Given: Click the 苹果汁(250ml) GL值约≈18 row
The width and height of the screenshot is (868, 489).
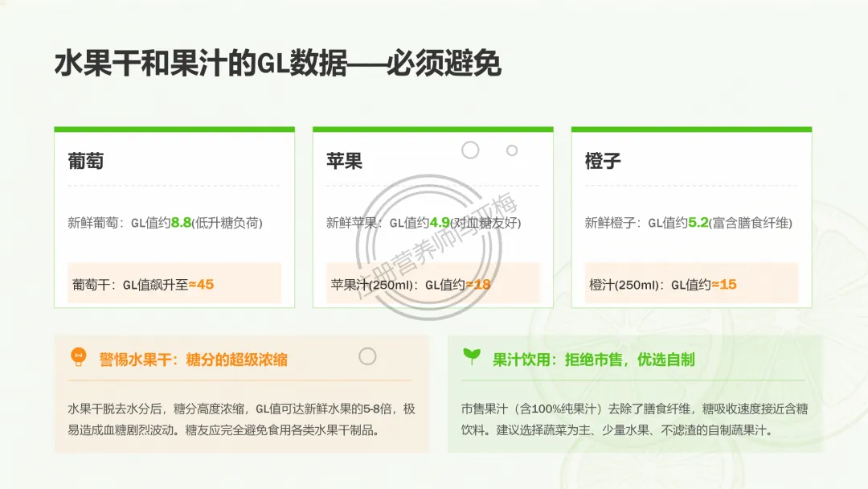Looking at the screenshot, I should [x=433, y=284].
